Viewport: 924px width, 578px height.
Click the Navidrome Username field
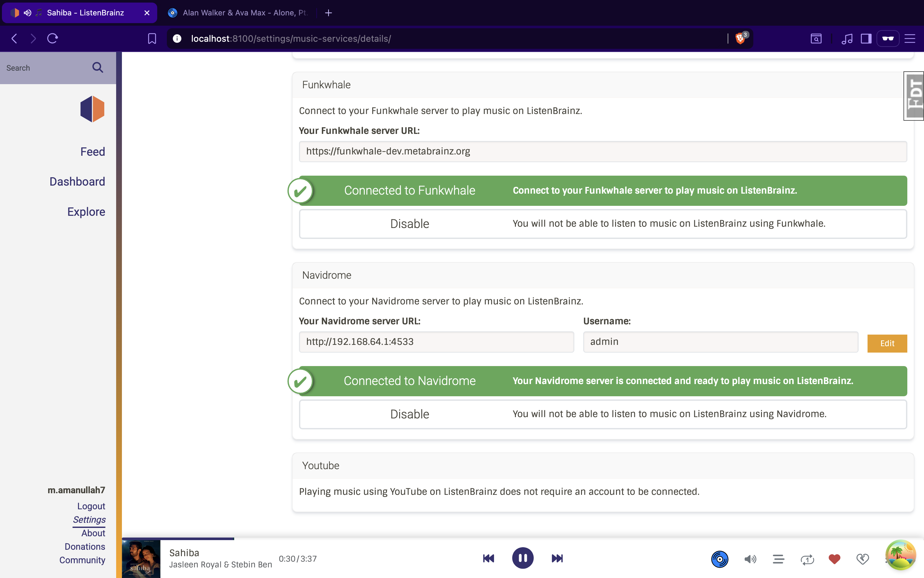(721, 342)
